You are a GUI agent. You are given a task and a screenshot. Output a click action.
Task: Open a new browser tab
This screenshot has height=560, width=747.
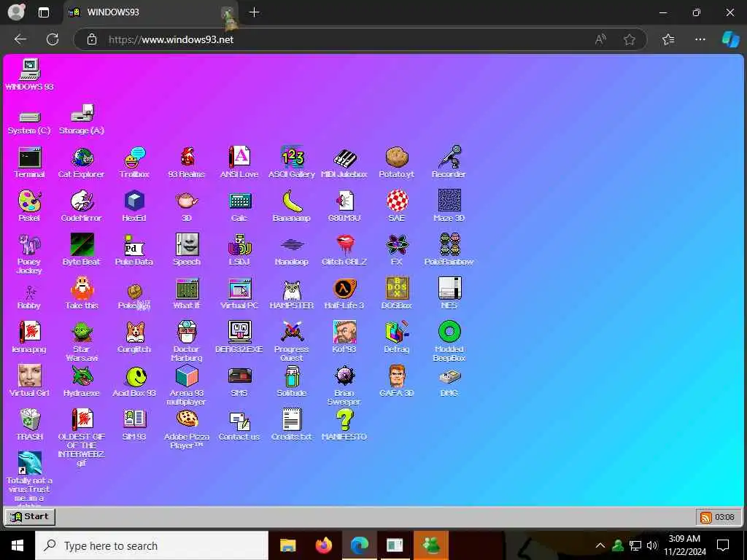pos(255,12)
